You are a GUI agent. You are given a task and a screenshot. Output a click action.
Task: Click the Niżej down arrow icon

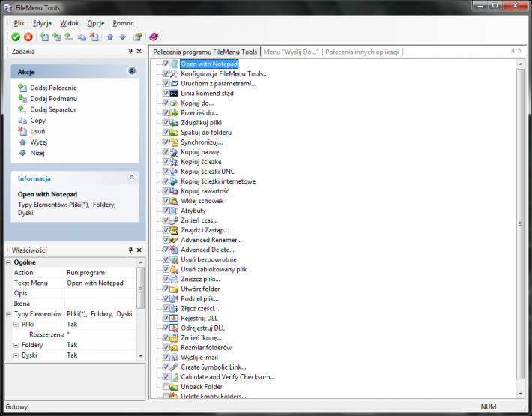pyautogui.click(x=22, y=153)
